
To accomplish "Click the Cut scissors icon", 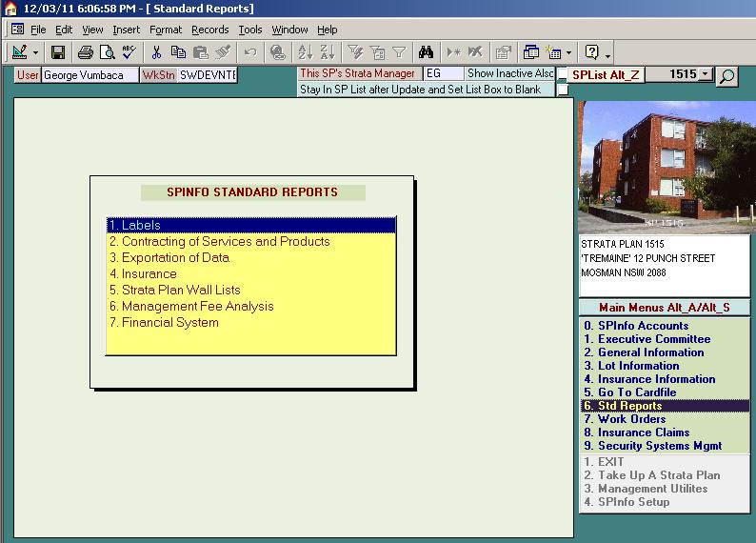I will pyautogui.click(x=157, y=52).
